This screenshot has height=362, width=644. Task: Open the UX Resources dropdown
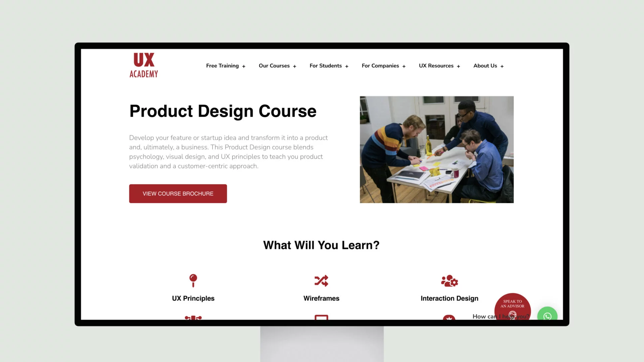tap(439, 65)
